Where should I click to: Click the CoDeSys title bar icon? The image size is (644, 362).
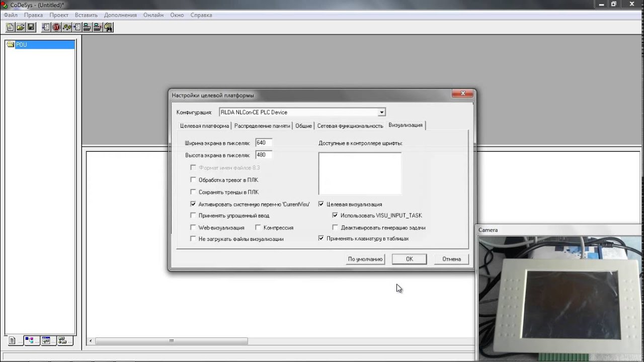5,5
